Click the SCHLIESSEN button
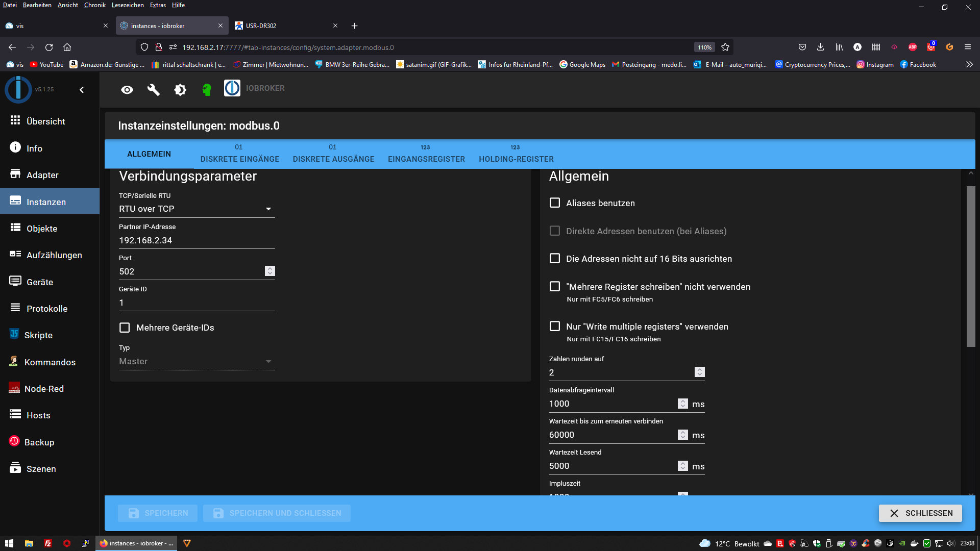The image size is (980, 551). click(920, 513)
